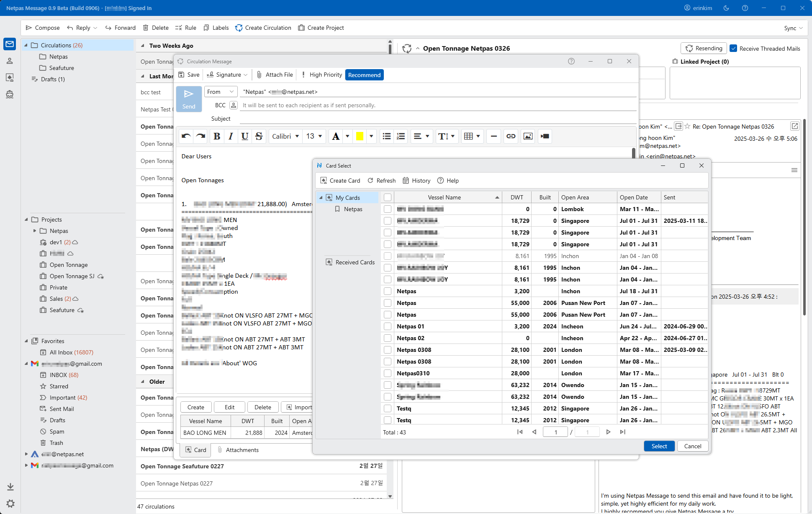Viewport: 812px width, 514px height.
Task: Click the Subject input field
Action: (438, 119)
